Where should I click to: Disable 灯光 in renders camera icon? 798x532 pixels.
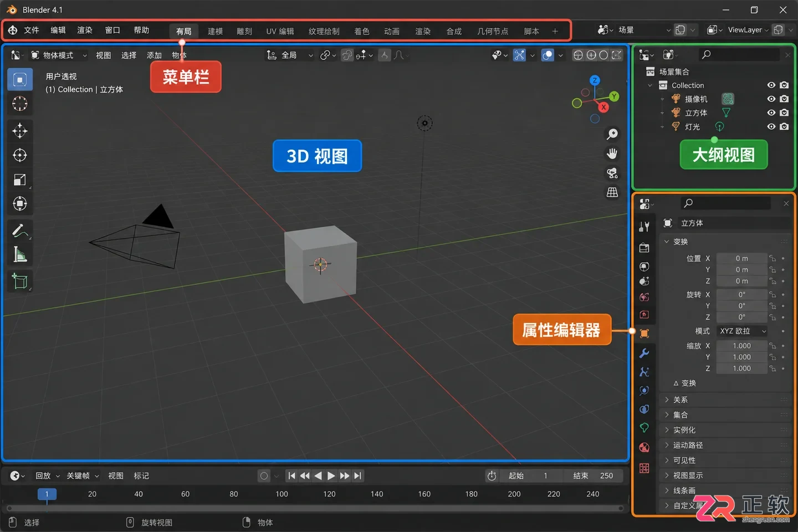pos(784,126)
